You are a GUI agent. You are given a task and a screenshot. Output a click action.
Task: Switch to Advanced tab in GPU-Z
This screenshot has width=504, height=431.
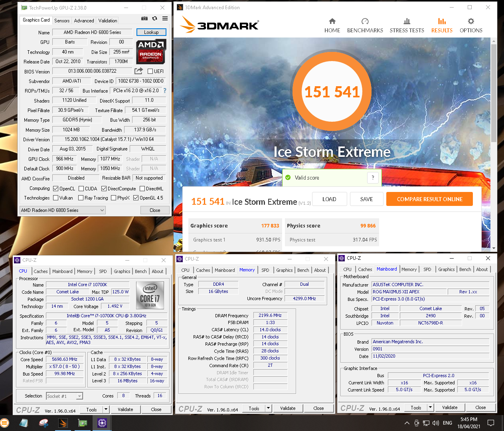click(x=84, y=21)
